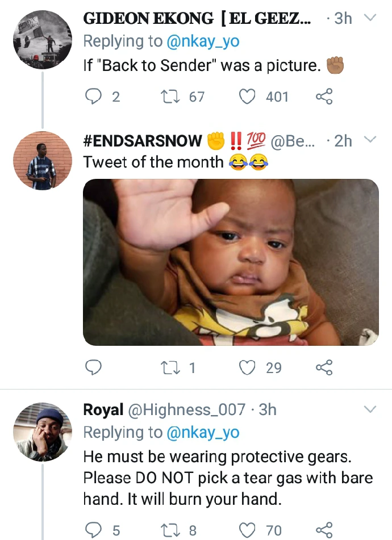This screenshot has width=392, height=540.
Task: Open @nkay_yo mention in Royal's reply
Action: pyautogui.click(x=203, y=433)
